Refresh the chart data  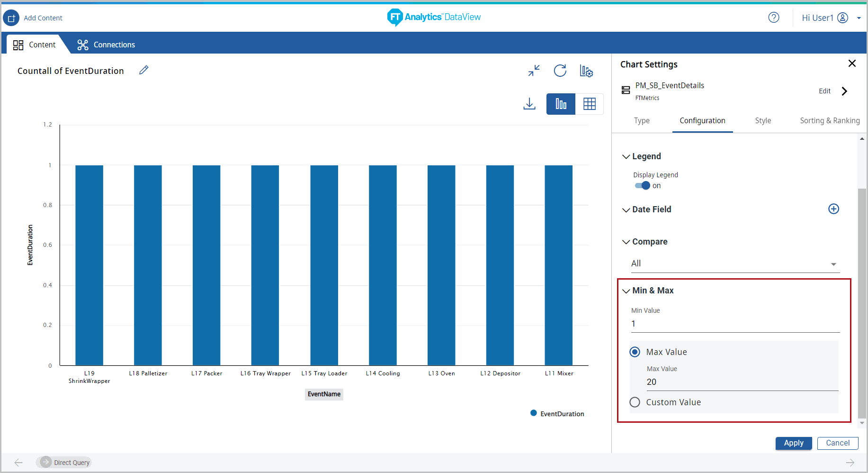click(560, 71)
